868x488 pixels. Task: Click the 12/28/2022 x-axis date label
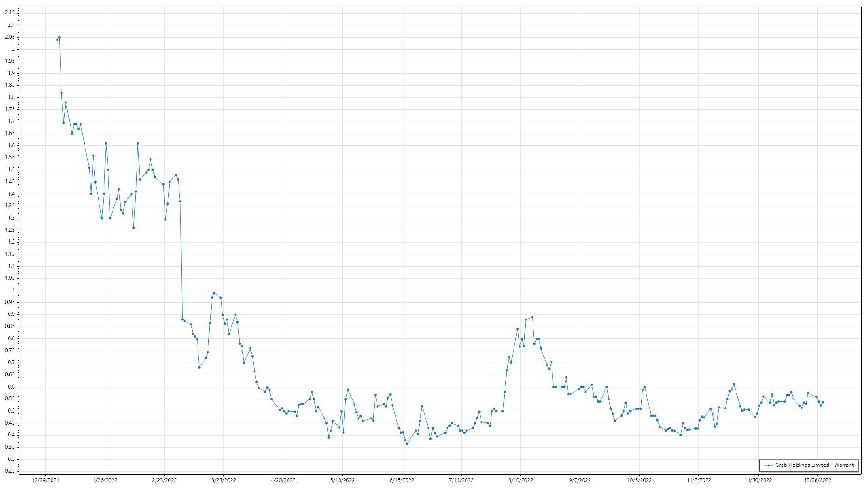(x=817, y=480)
